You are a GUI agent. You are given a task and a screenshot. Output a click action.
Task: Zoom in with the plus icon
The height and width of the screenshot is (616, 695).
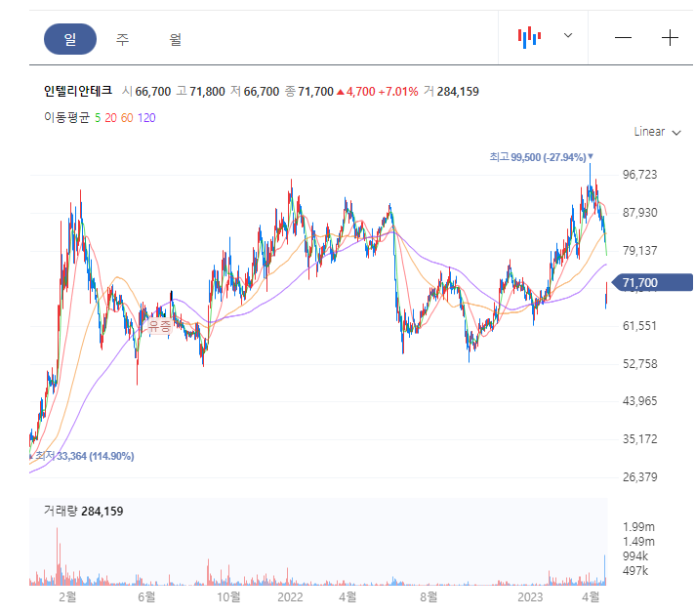[670, 38]
